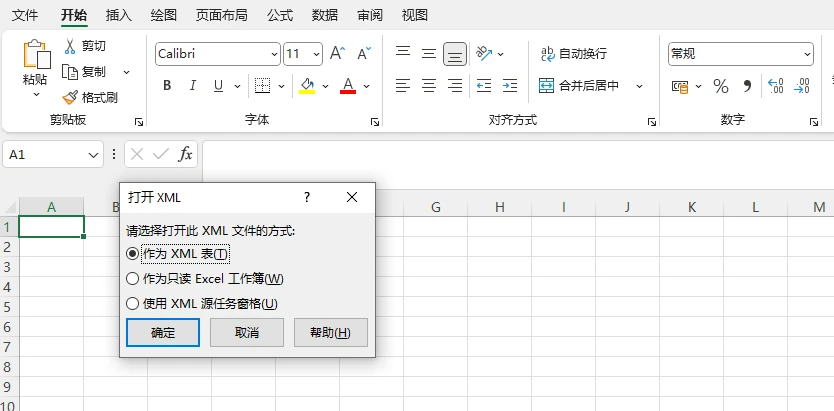Decrease decimal places
This screenshot has width=834, height=411.
[x=802, y=86]
